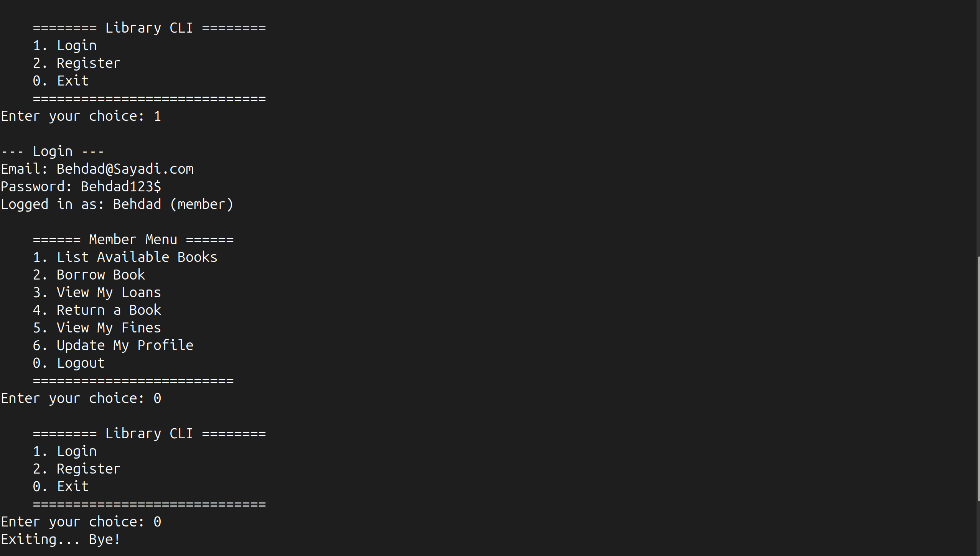Click the choice prompt directly above 'Exiting... Bye!'
980x556 pixels.
[x=81, y=522]
